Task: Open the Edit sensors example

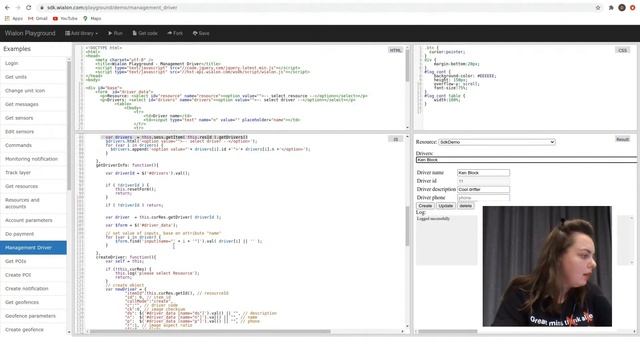Action: point(33,131)
